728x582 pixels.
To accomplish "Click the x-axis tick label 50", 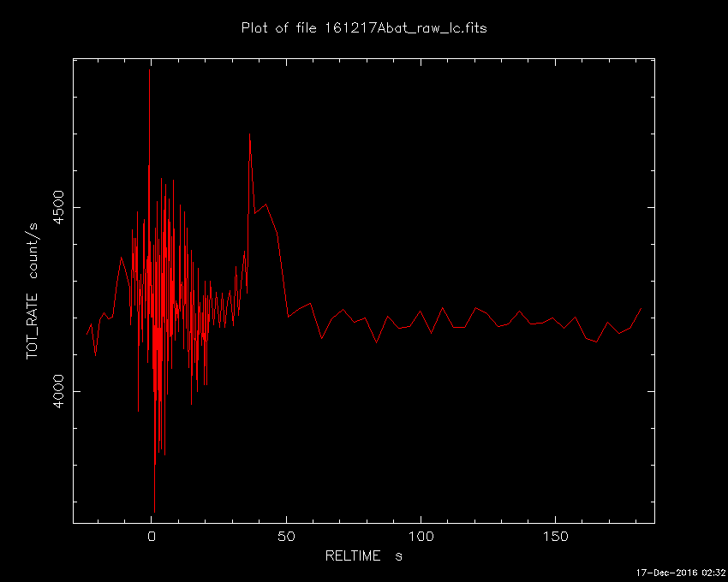I will click(286, 537).
